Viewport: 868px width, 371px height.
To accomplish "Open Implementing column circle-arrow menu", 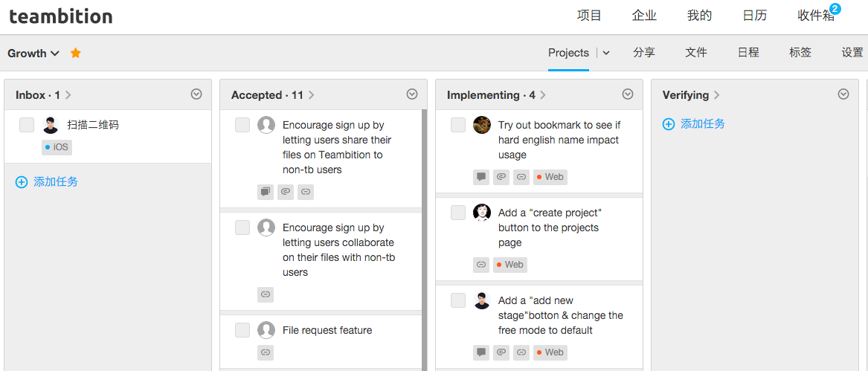I will pyautogui.click(x=627, y=94).
